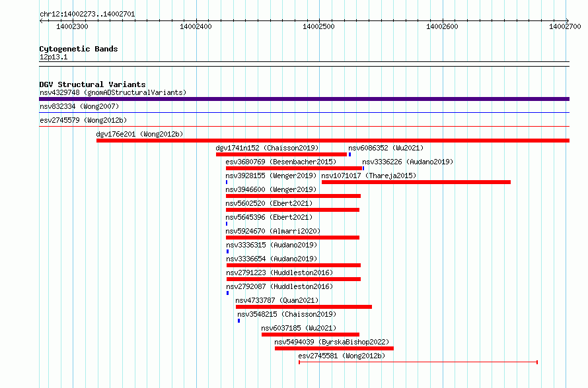The height and width of the screenshot is (388, 588).
Task: Click the small blue nsv6086352 marker
Action: pyautogui.click(x=350, y=154)
